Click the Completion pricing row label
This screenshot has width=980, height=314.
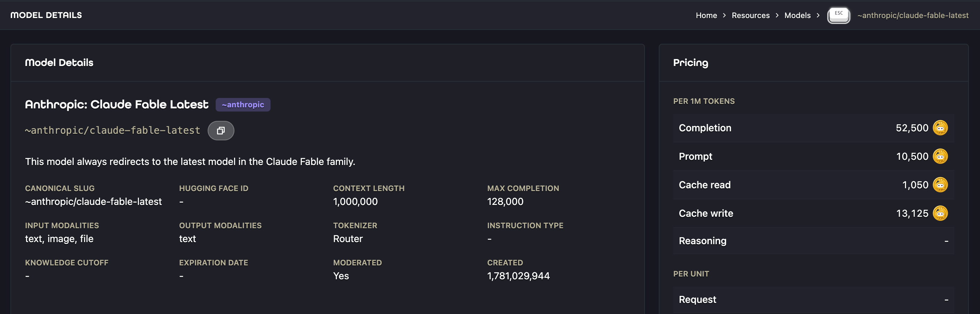[705, 128]
